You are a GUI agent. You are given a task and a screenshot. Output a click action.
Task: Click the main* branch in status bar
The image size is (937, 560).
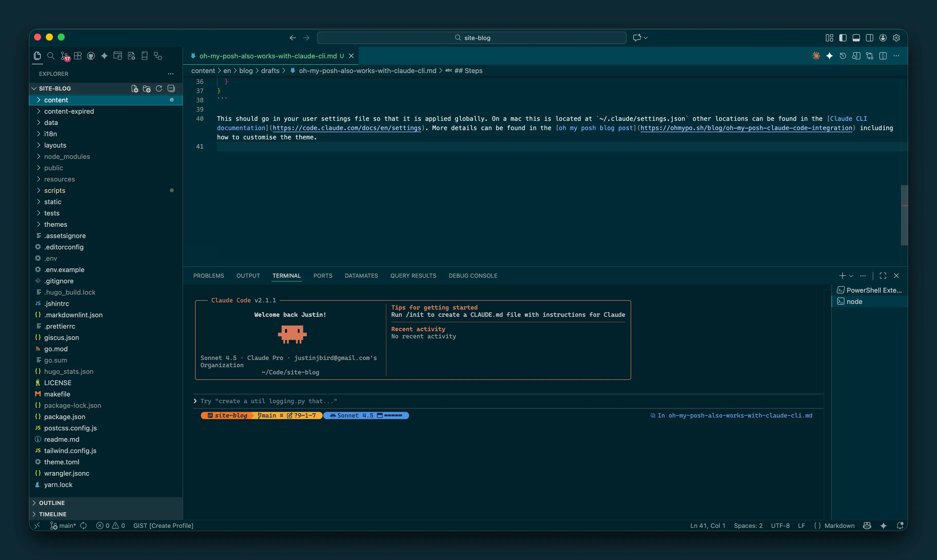click(x=63, y=526)
